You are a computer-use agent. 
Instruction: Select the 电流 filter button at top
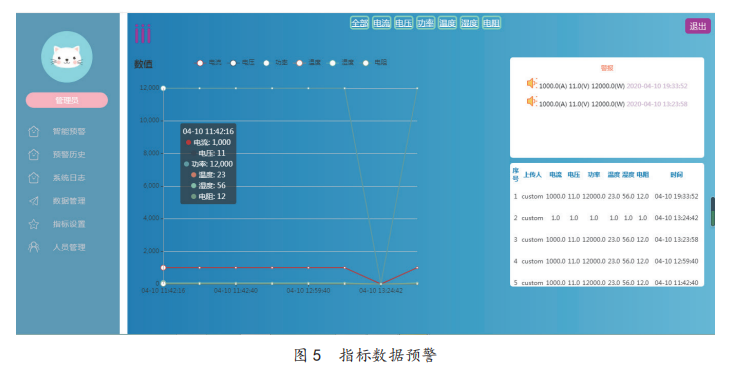(x=382, y=23)
